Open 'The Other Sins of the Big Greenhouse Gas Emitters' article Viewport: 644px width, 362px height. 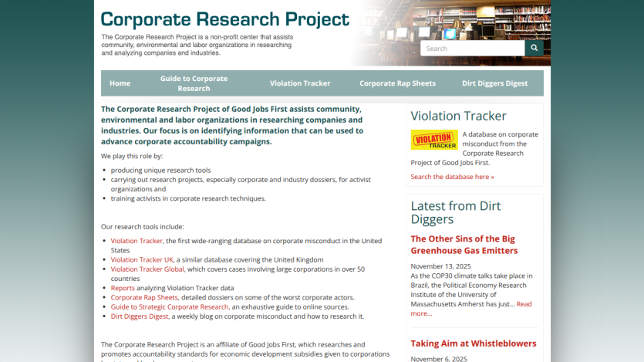tap(464, 245)
